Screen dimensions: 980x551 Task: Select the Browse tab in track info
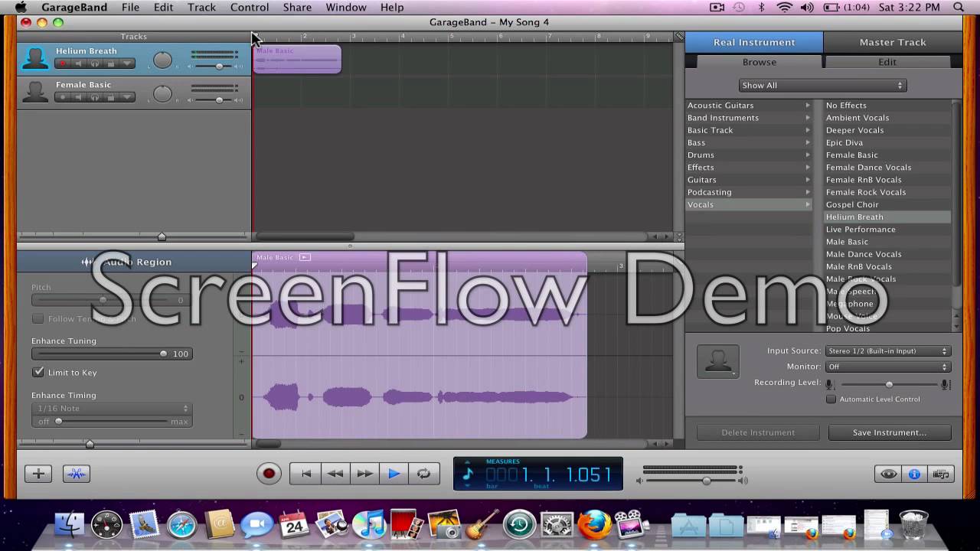coord(759,62)
